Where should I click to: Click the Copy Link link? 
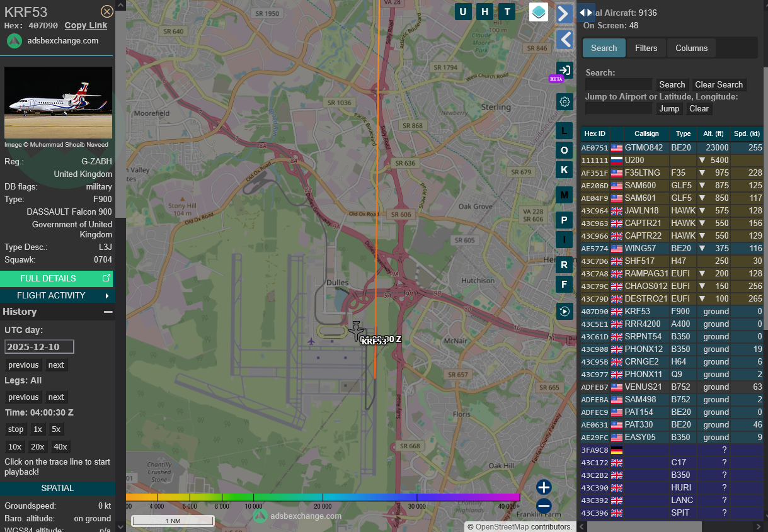tap(86, 25)
